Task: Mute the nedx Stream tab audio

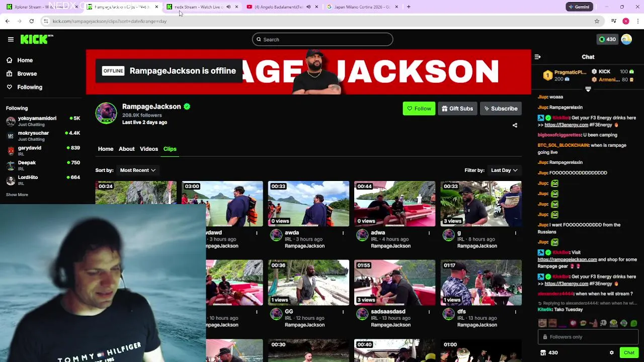Action: point(228,7)
